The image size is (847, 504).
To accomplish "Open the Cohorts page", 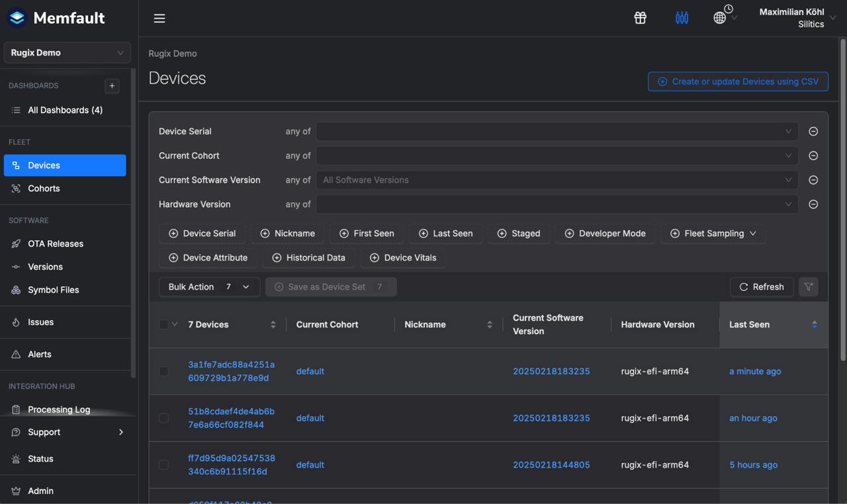I will click(44, 189).
